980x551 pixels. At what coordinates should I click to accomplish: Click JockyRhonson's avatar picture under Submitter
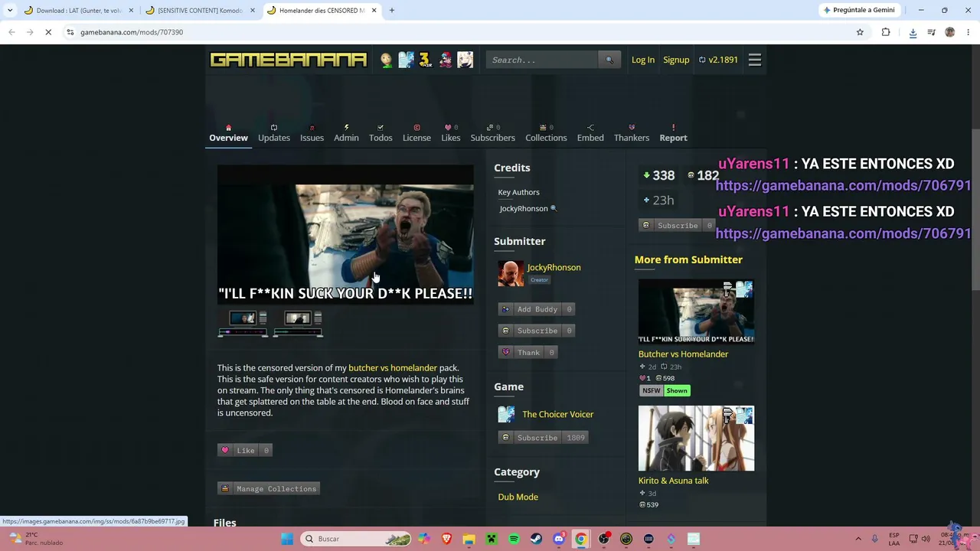511,273
